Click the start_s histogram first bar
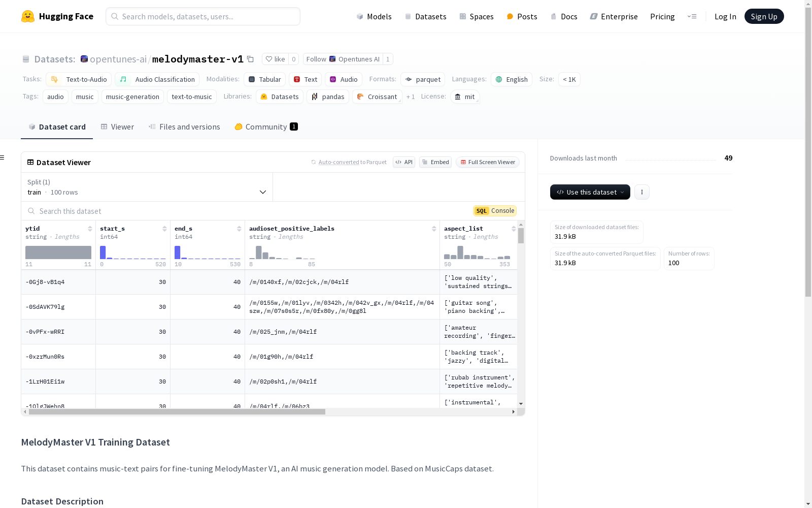Viewport: 812px width, 508px height. click(103, 252)
